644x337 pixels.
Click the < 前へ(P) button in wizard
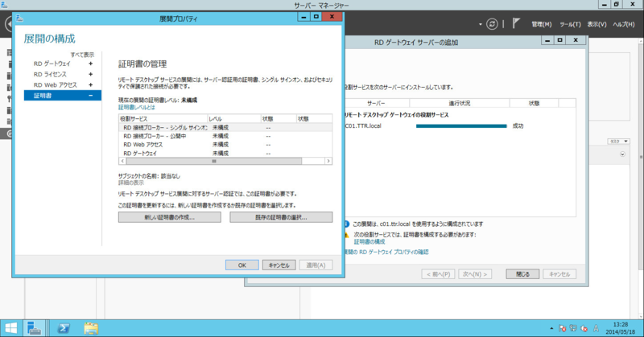tap(438, 273)
